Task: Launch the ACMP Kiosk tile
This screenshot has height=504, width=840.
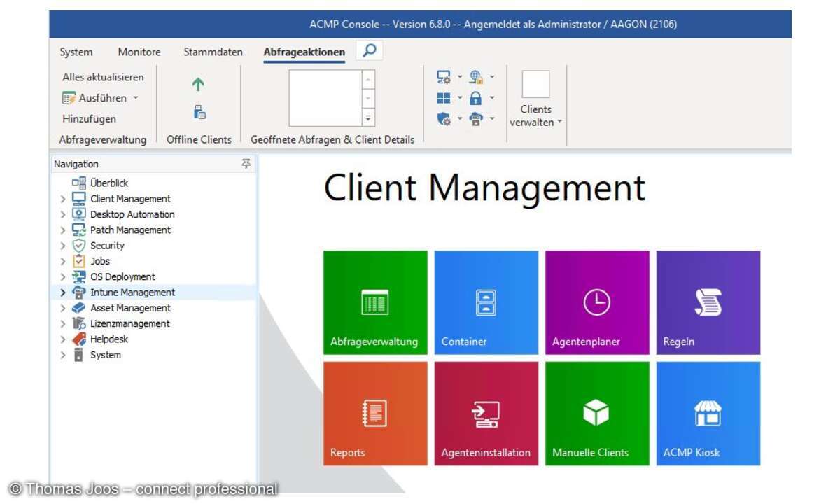Action: [707, 413]
